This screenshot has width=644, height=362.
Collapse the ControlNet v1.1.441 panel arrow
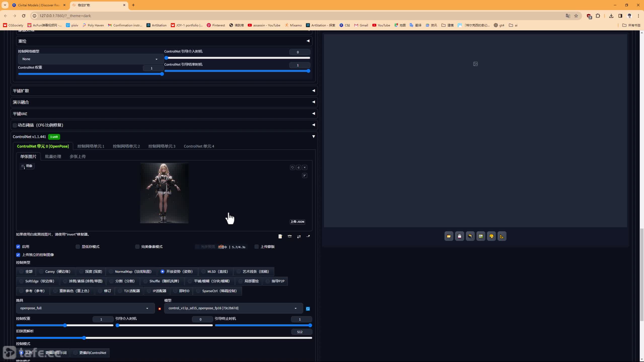[x=313, y=137]
